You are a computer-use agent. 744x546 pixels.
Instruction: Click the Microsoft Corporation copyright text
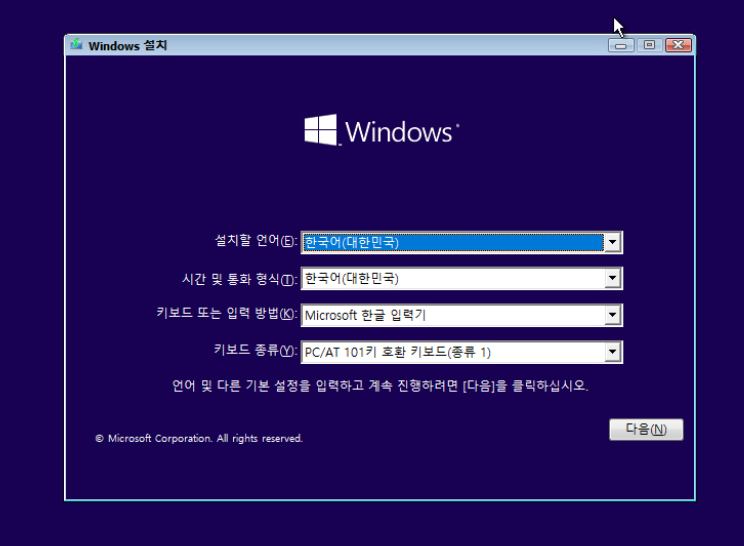pyautogui.click(x=199, y=438)
